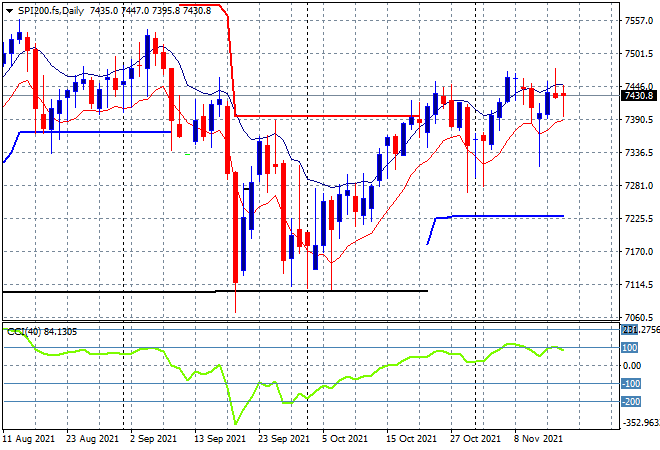This screenshot has height=450, width=660.
Task: Select the small green dash marker on chart
Action: [x=188, y=154]
